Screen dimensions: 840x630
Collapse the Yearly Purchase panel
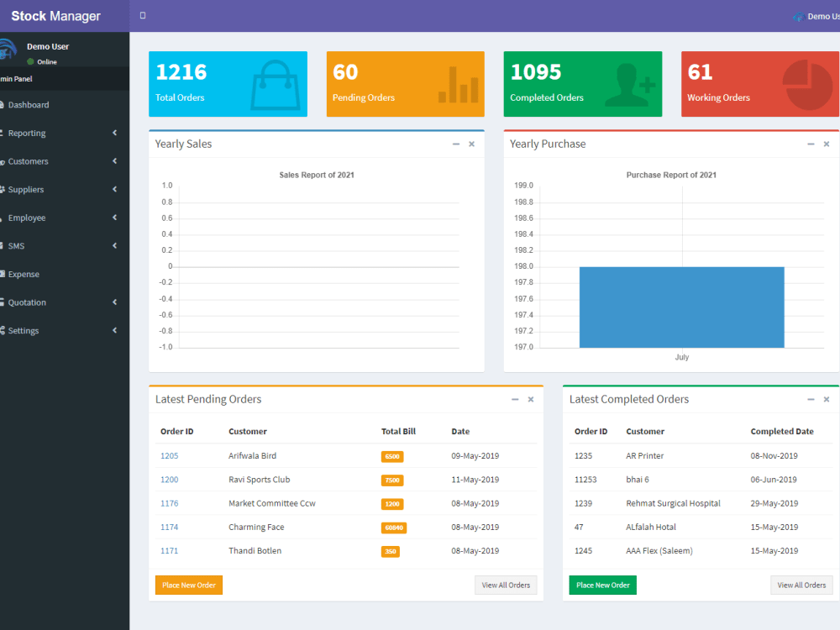pyautogui.click(x=809, y=144)
